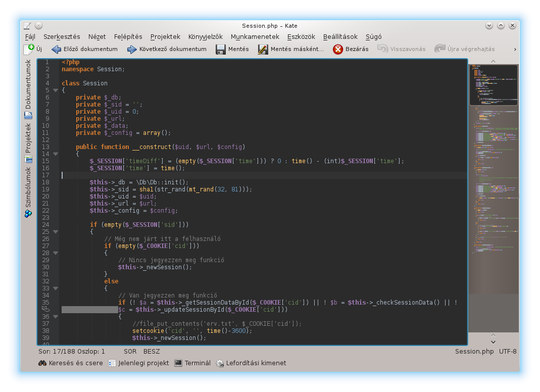
Task: Collapse code fold at line 28
Action: click(x=56, y=253)
